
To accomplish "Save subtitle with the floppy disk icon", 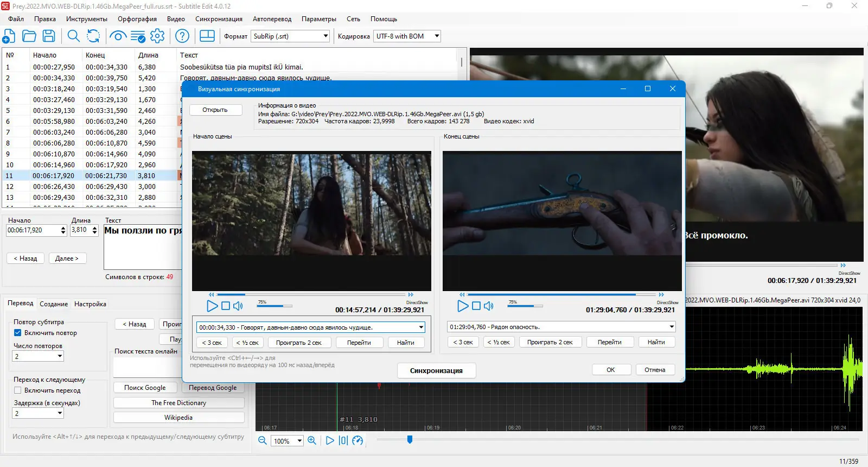I will pos(49,36).
